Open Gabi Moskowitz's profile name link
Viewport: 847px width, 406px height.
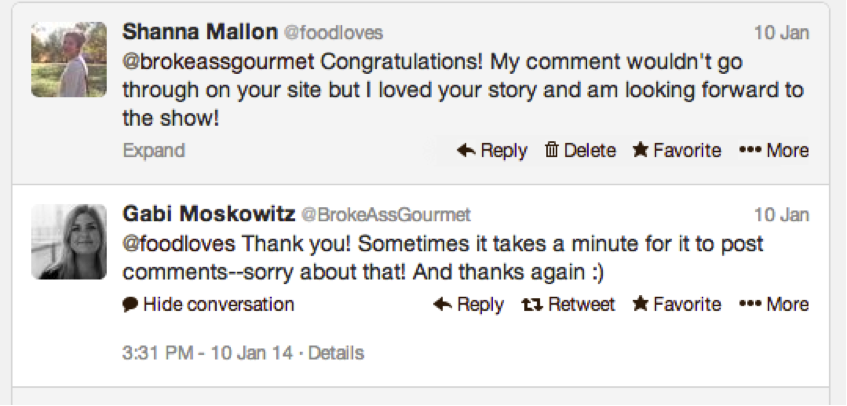click(209, 214)
